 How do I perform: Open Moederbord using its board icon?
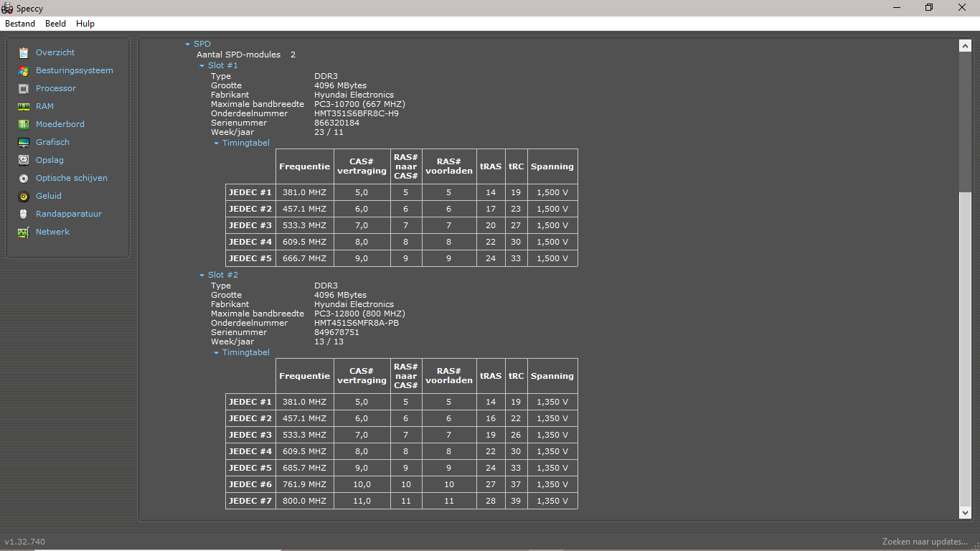(x=24, y=124)
